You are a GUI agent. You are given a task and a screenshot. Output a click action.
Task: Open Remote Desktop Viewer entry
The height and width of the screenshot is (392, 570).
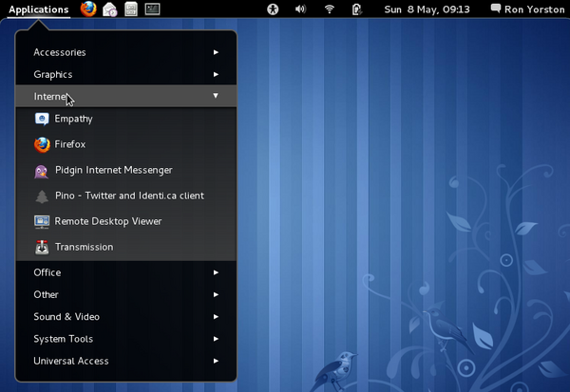coord(108,221)
